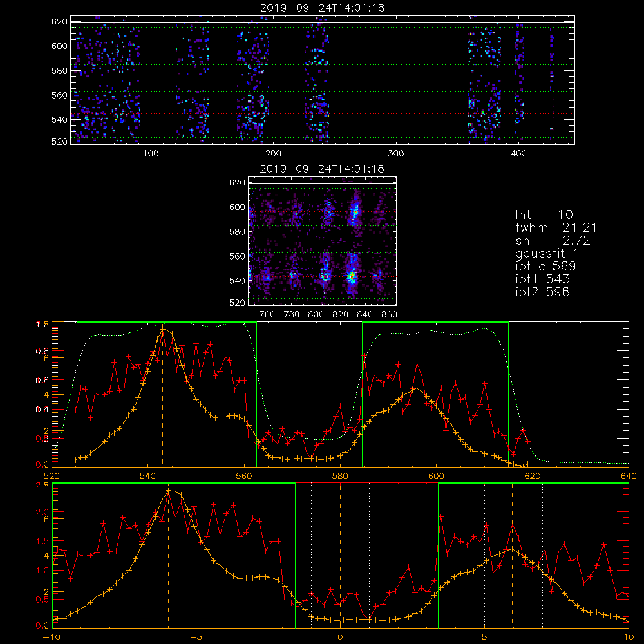Click x-axis label 200 on top plot
Screen dimensions: 644x644
click(x=273, y=154)
